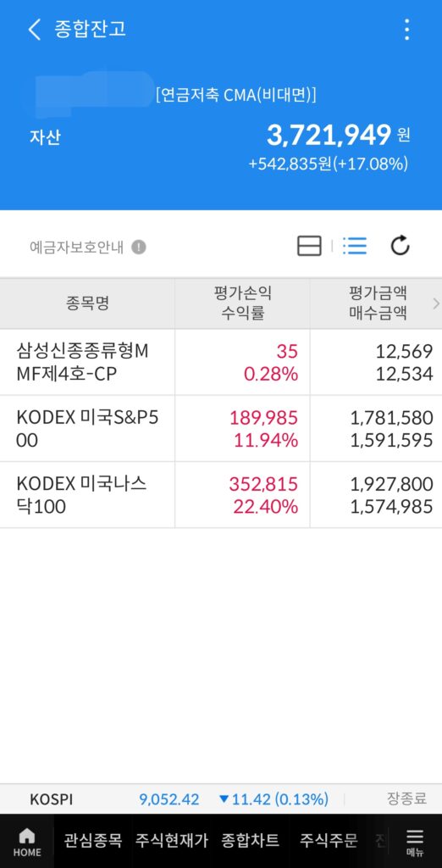442x868 pixels.
Task: Open the three-dot more options menu
Action: click(406, 30)
